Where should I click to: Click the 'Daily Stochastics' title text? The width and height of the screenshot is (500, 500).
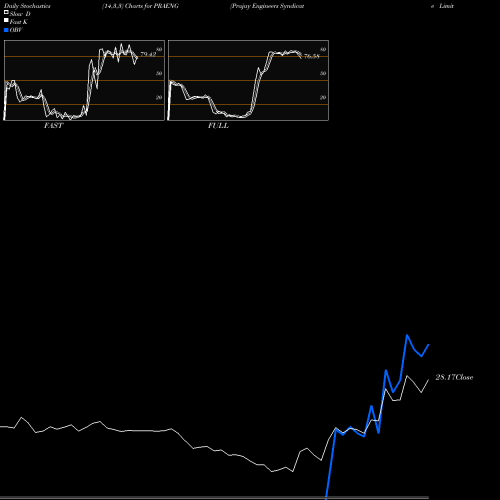click(27, 6)
